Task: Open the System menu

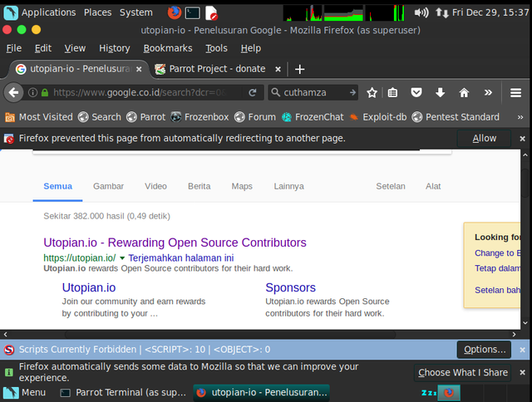Action: 135,12
